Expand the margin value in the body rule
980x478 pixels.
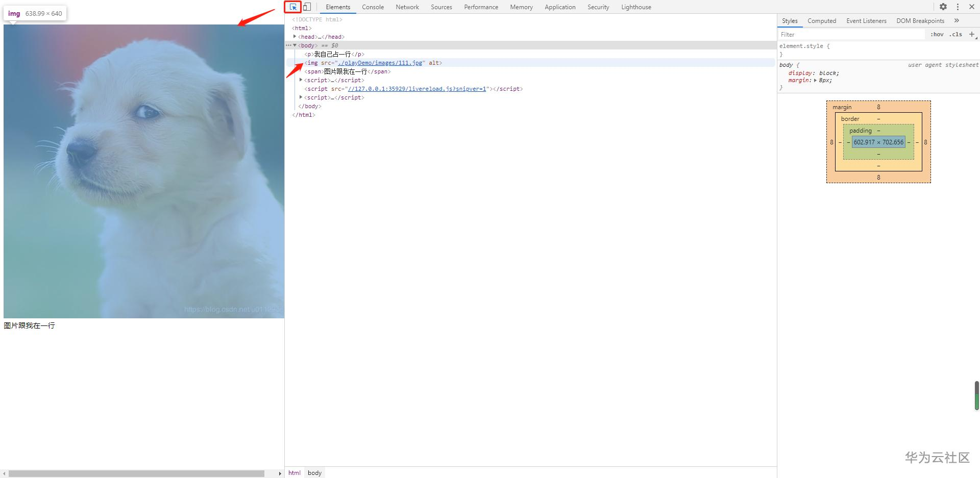click(815, 80)
